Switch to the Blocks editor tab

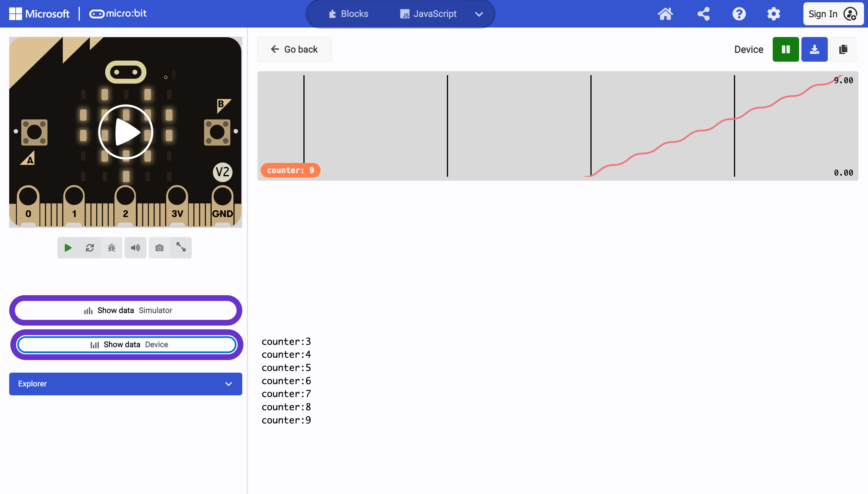[x=349, y=14]
